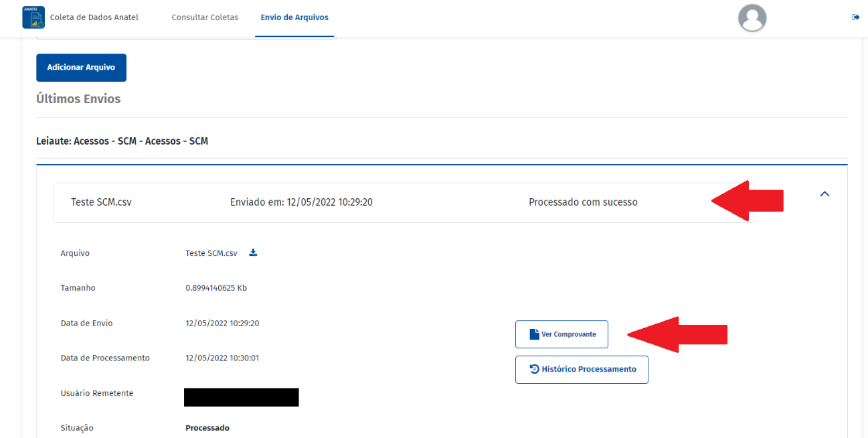This screenshot has width=868, height=438.
Task: Download Teste SCM.csv via download icon
Action: (253, 252)
